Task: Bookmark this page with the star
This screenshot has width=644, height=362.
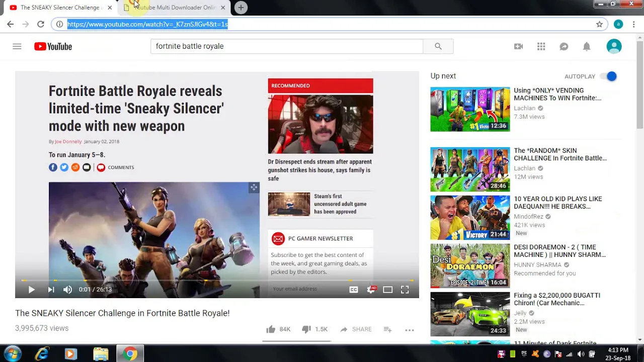Action: [x=599, y=24]
